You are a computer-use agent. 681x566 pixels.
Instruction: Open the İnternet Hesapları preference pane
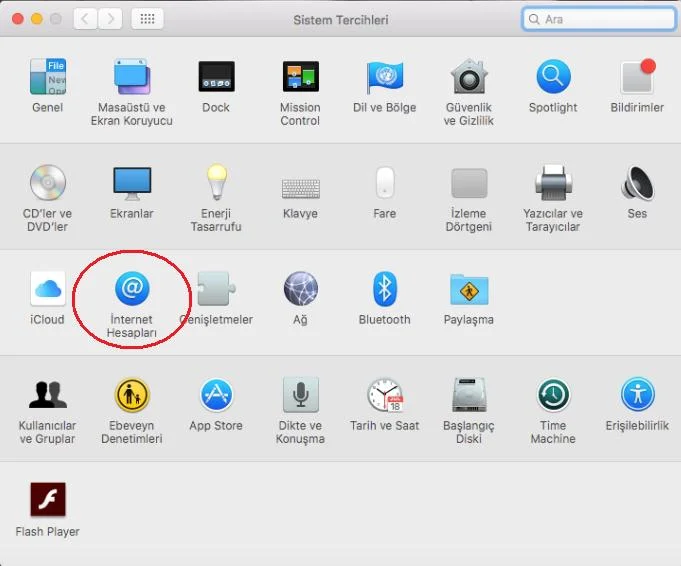[x=131, y=289]
